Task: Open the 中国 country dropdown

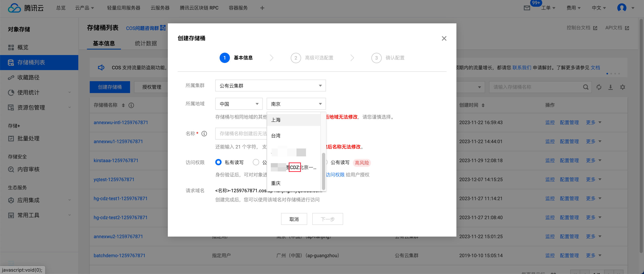Action: point(239,104)
